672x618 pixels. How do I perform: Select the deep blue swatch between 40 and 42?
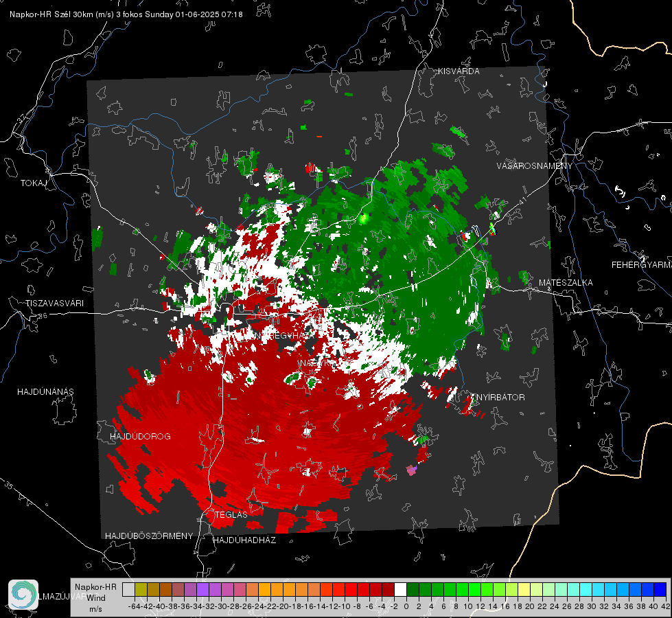[x=660, y=590]
